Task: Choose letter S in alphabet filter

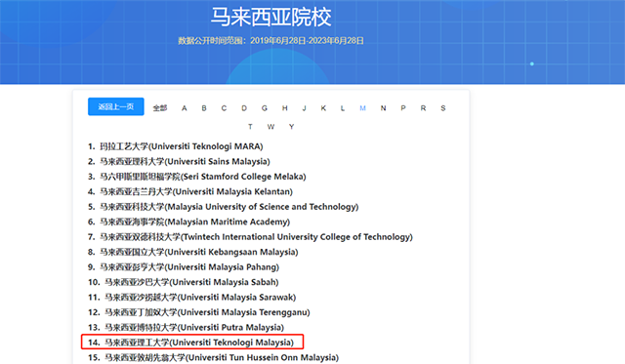Action: (x=442, y=108)
